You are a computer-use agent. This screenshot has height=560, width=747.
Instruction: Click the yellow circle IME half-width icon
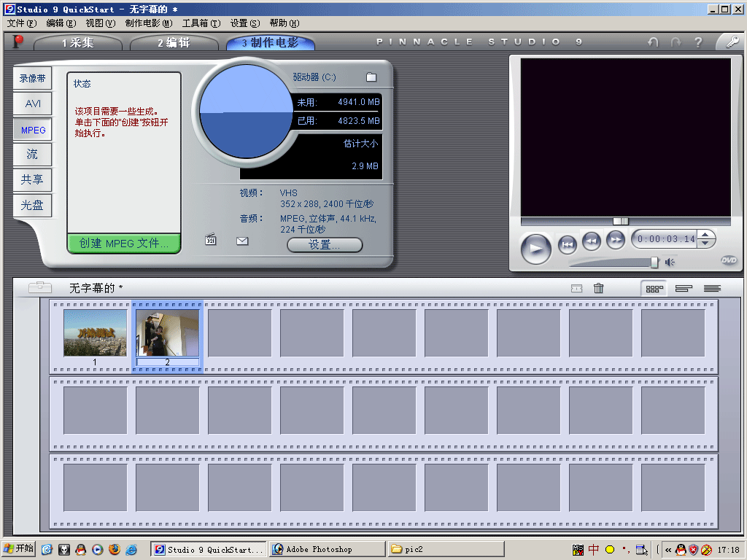pos(610,550)
